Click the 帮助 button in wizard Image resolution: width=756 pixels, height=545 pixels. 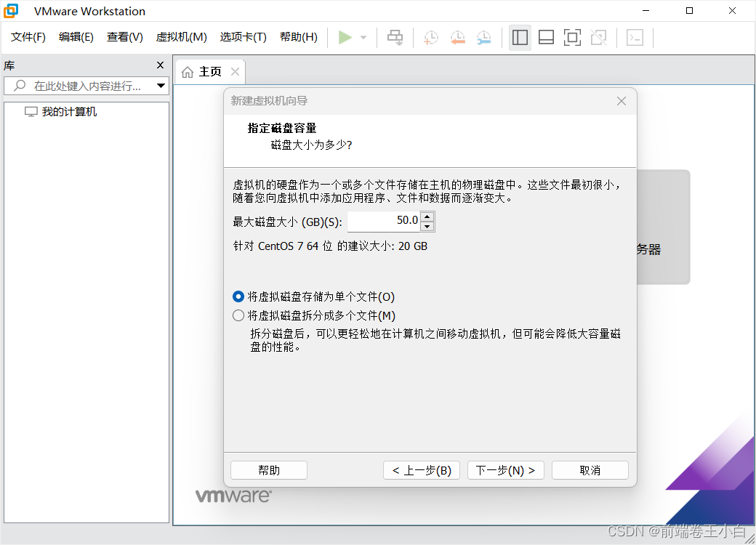[269, 470]
